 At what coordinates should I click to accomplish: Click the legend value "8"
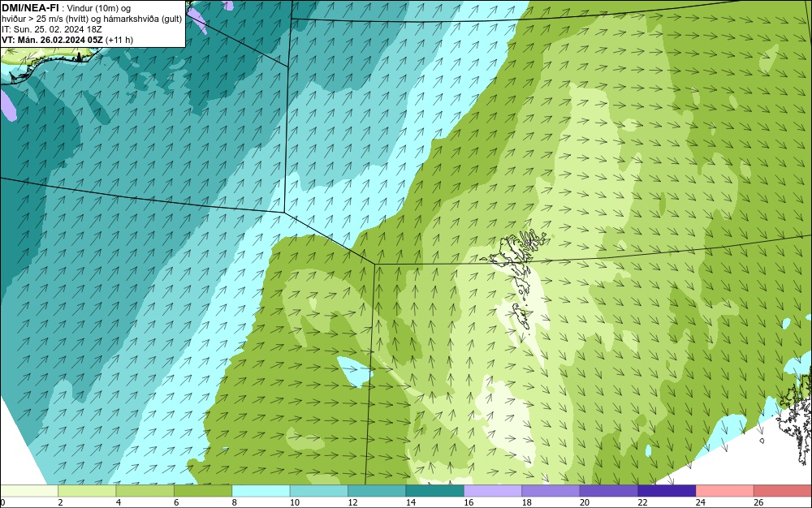[x=234, y=502]
